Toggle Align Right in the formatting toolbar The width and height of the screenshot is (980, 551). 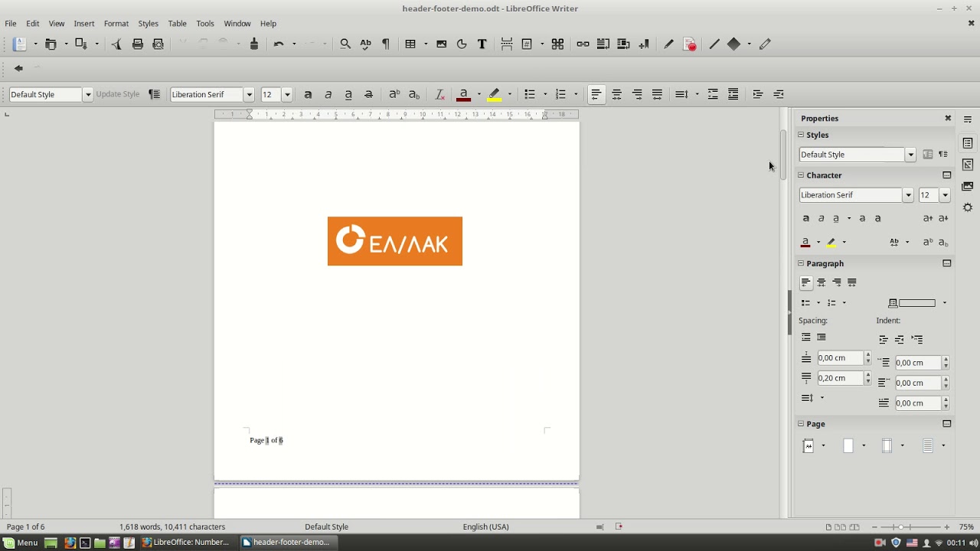tap(636, 94)
